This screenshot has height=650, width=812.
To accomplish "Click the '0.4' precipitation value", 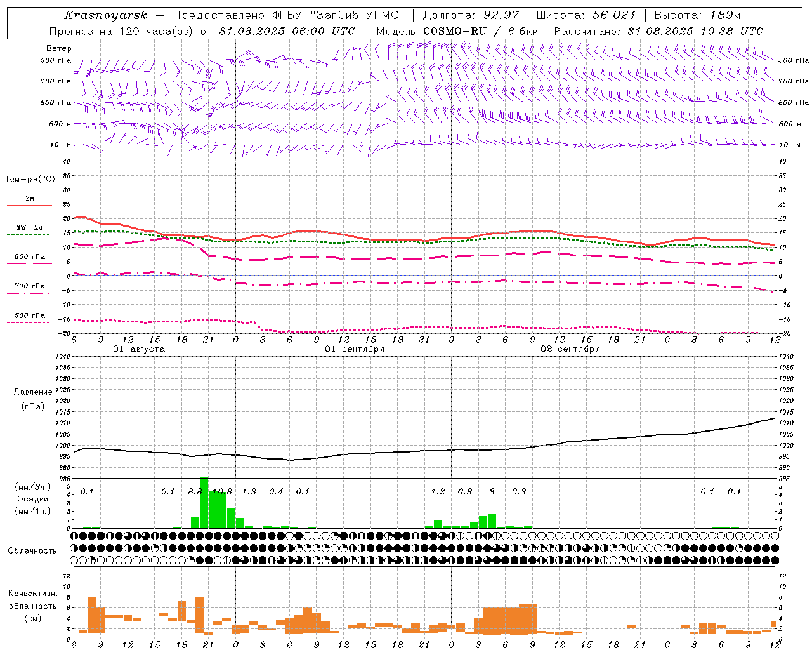I will click(x=276, y=492).
